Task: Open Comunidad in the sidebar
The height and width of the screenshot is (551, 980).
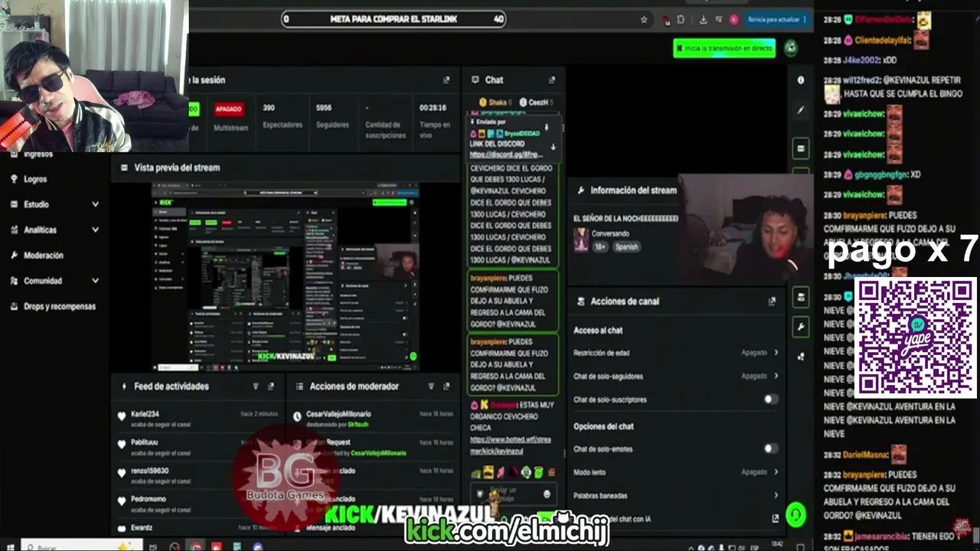Action: pyautogui.click(x=43, y=281)
